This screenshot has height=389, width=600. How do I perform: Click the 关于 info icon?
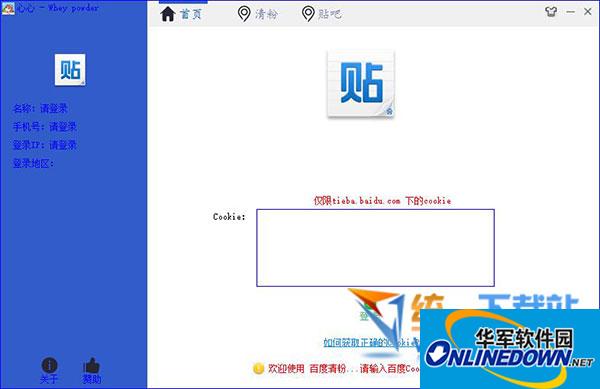(49, 365)
